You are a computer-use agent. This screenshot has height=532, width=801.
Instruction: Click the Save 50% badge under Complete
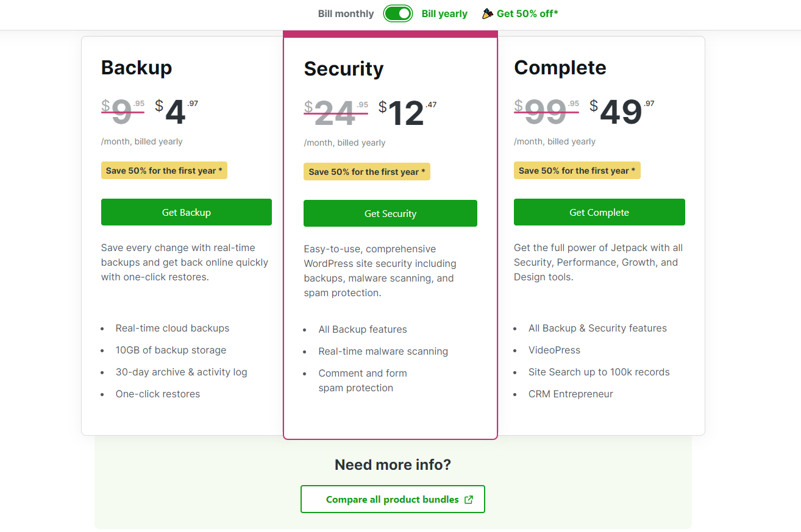[x=577, y=170]
